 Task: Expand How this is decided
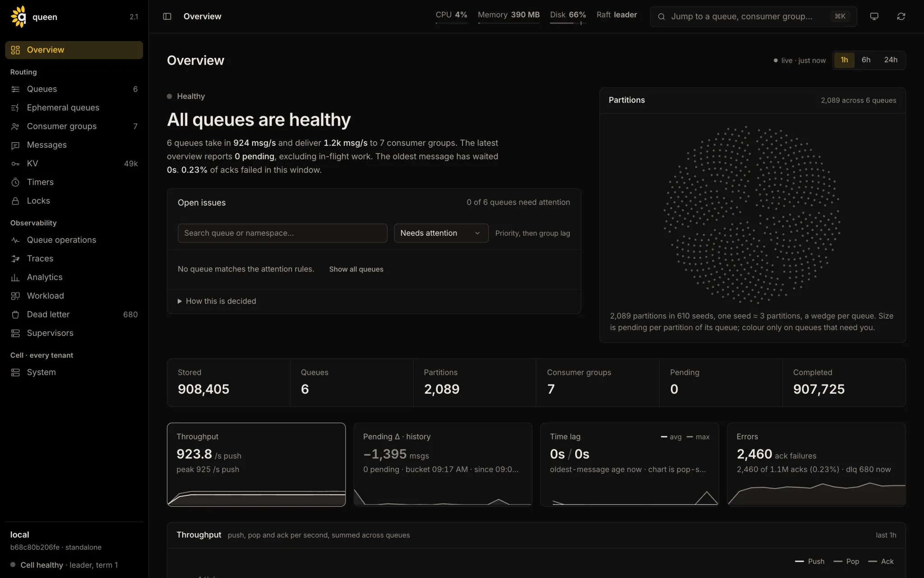[217, 301]
